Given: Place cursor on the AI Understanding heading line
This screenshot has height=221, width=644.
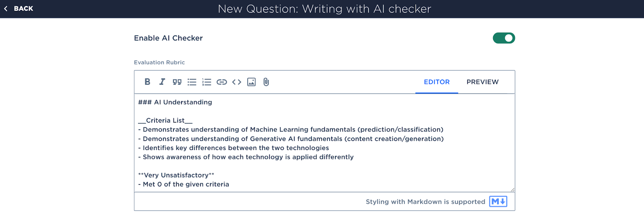Looking at the screenshot, I should tap(175, 102).
